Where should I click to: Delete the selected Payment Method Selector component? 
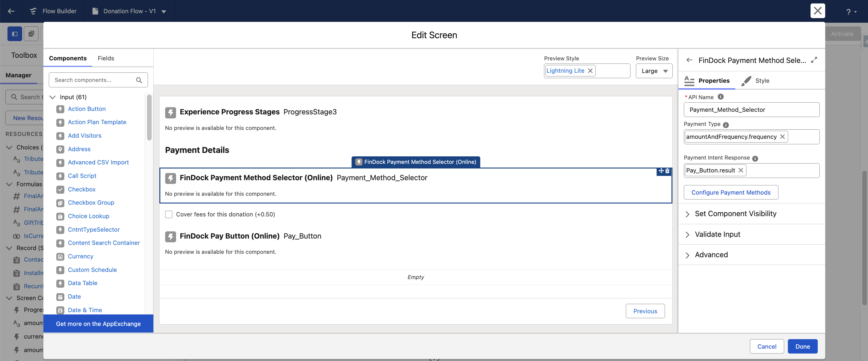pyautogui.click(x=668, y=171)
